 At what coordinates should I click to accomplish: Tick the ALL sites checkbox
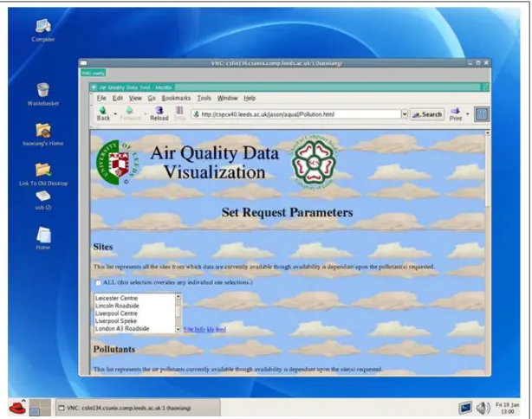(98, 283)
